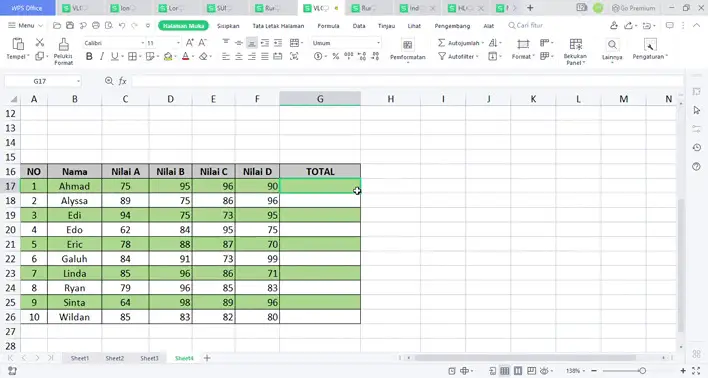
Task: Click the cut scissors icon
Action: point(40,42)
